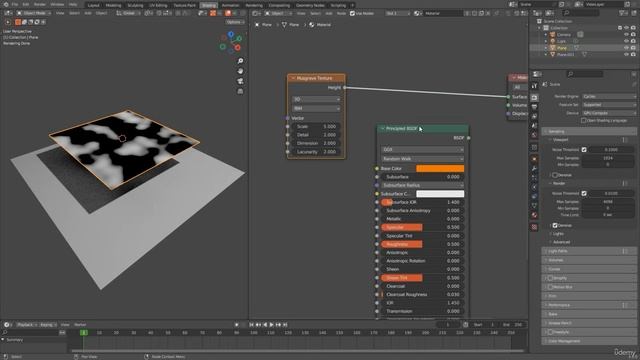Open the Device GPU Compute dropdown
The image size is (640, 360).
tap(609, 113)
